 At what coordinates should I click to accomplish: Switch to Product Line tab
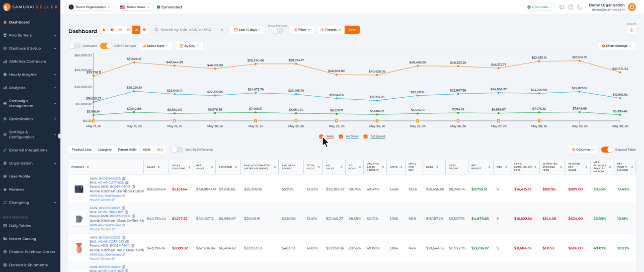[x=82, y=150]
